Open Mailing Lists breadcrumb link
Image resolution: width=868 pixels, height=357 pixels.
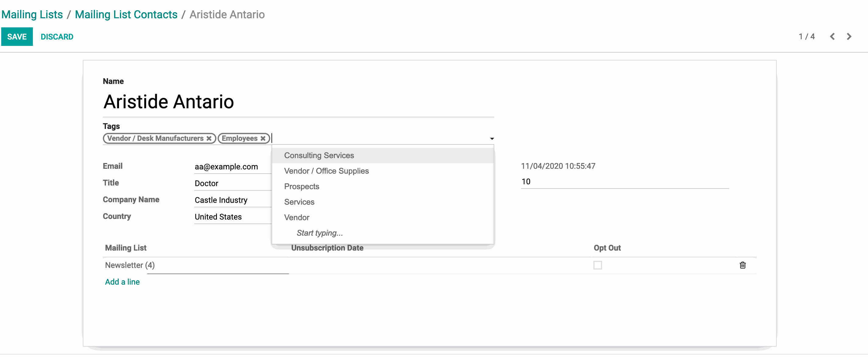32,15
